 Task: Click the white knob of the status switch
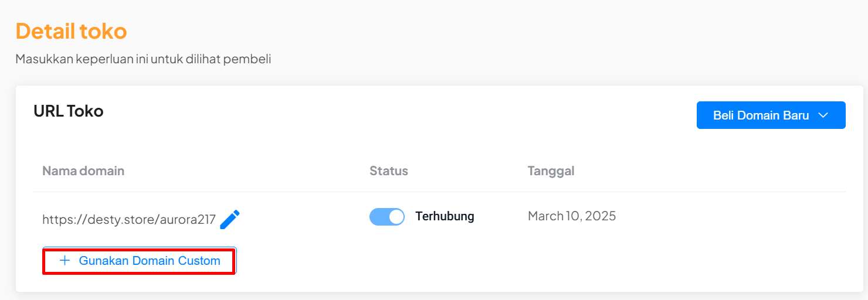tap(396, 217)
